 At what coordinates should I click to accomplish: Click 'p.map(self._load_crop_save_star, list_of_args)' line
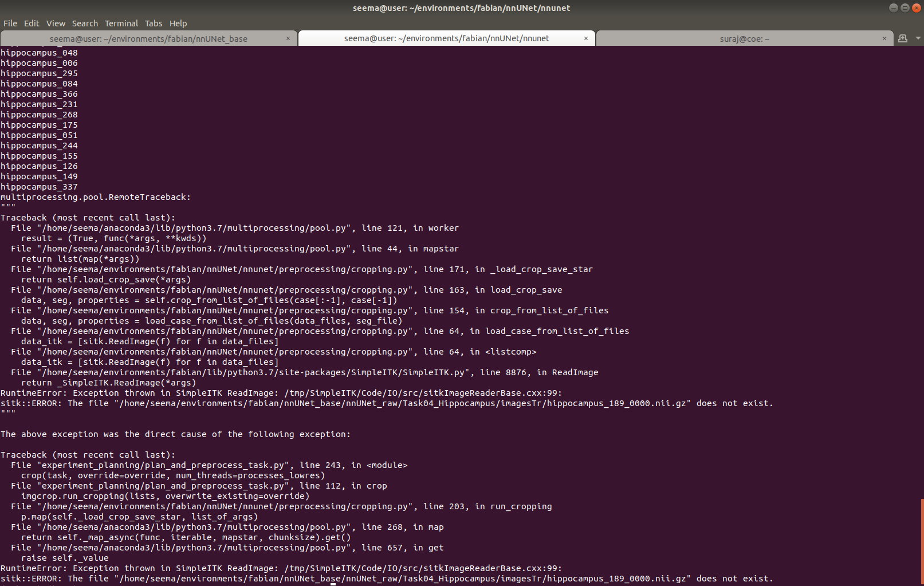140,517
